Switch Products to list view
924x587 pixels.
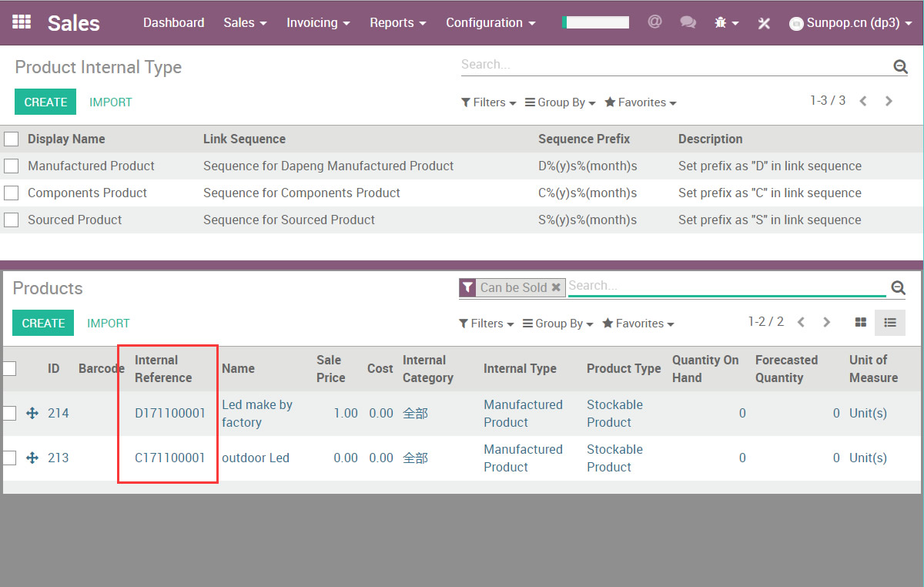pyautogui.click(x=889, y=323)
